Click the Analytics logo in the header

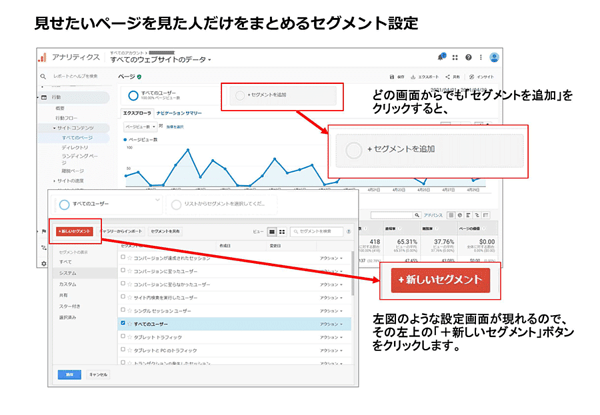[42, 57]
